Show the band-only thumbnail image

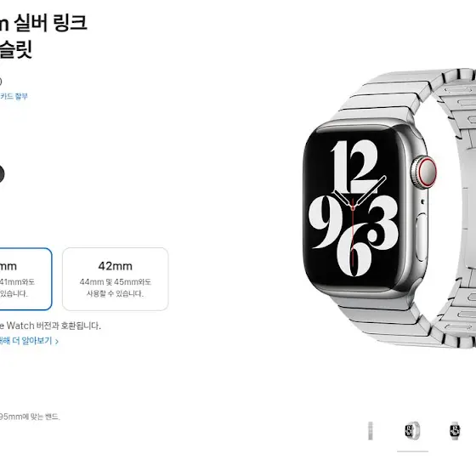pos(371,431)
